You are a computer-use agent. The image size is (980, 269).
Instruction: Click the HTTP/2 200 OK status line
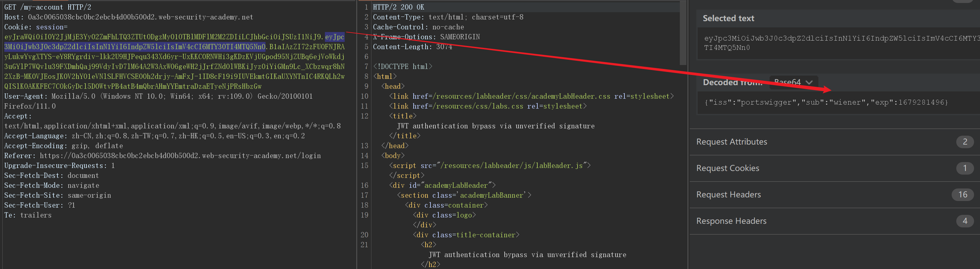(x=398, y=7)
